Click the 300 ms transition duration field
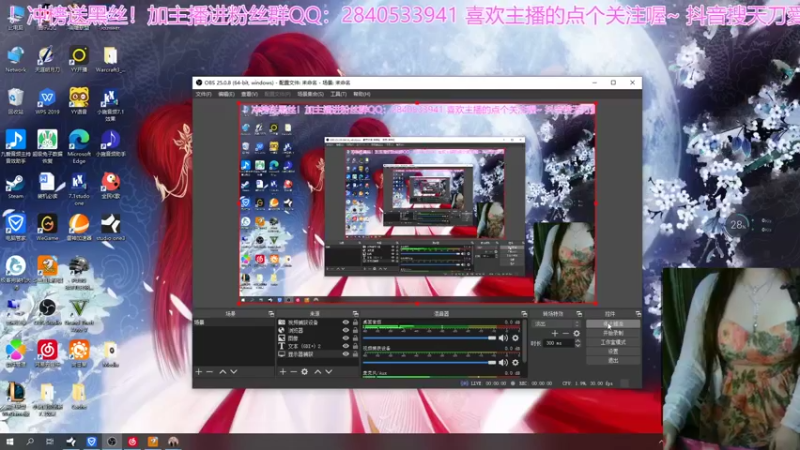Viewport: 800px width, 450px height. [x=559, y=343]
